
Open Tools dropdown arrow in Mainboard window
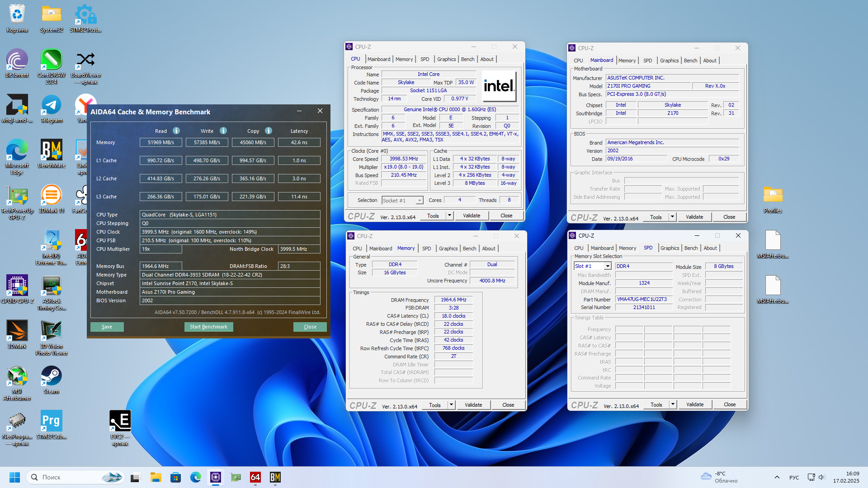click(672, 217)
